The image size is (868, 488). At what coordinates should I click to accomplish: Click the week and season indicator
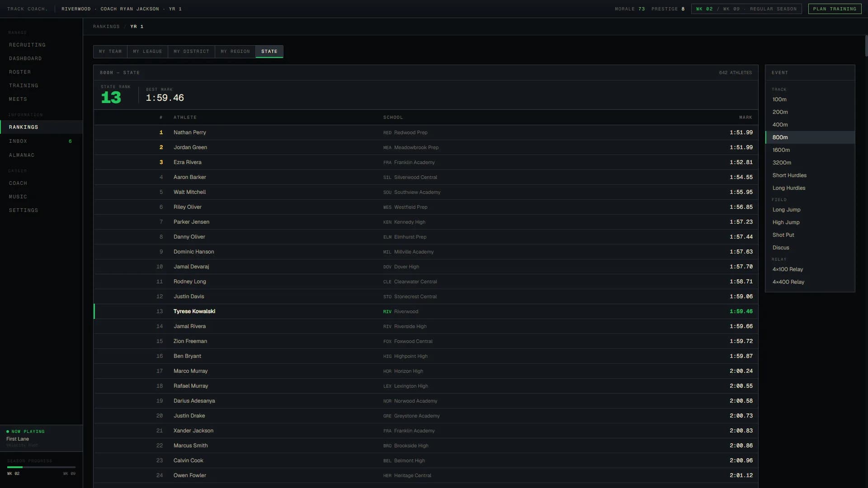pyautogui.click(x=746, y=9)
